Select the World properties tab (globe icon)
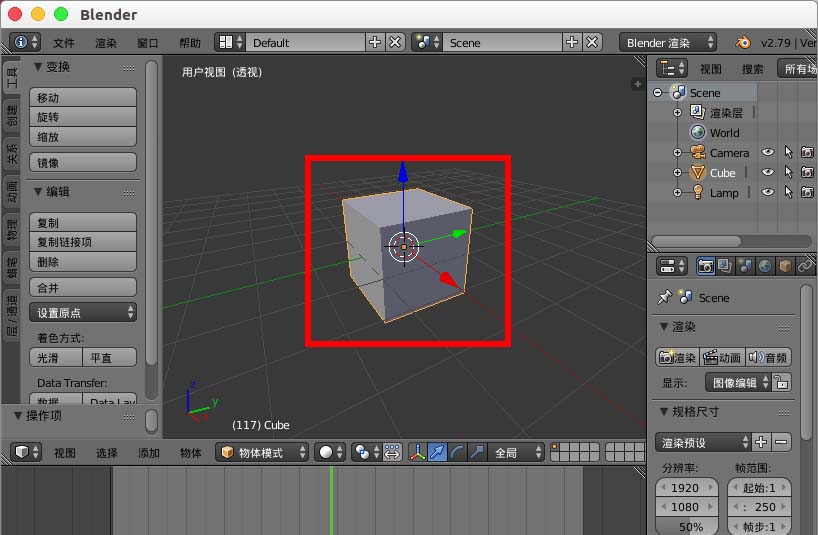This screenshot has height=535, width=818. [x=765, y=266]
